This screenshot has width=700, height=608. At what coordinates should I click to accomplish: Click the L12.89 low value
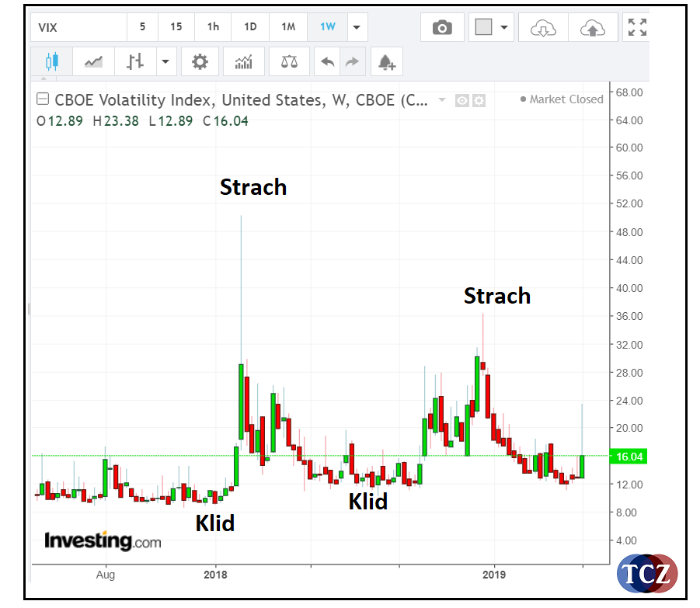pyautogui.click(x=171, y=121)
